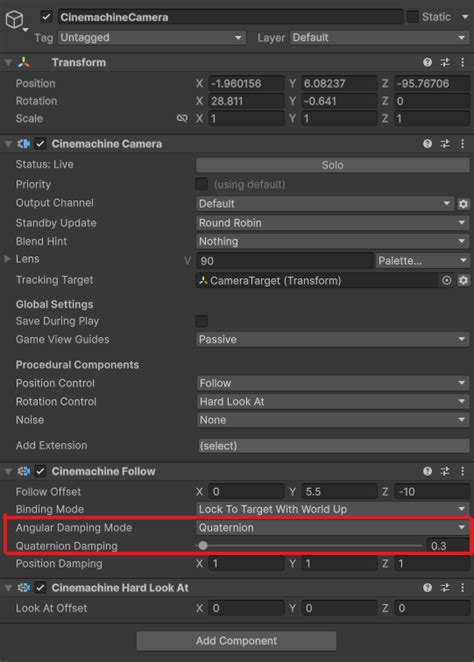
Task: Click the Follow Offset Z field
Action: coord(432,492)
